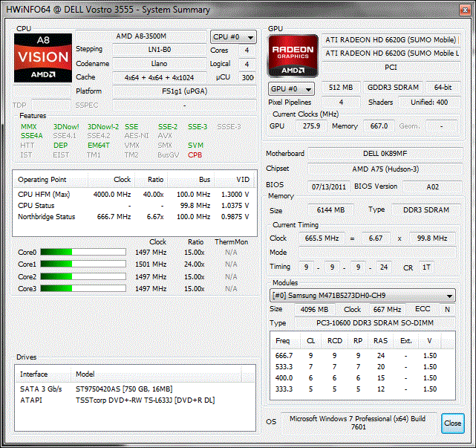Click the module size 4096 MB field
This screenshot has width=476, height=448.
point(315,310)
